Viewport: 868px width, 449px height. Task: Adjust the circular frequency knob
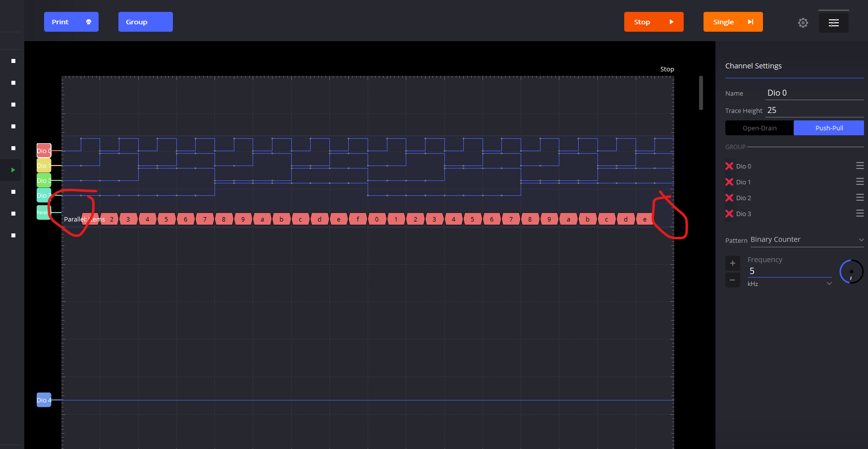[851, 272]
